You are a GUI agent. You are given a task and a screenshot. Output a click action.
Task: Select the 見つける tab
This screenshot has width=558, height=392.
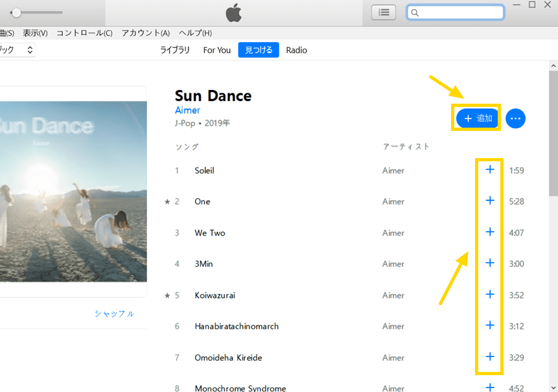point(259,50)
